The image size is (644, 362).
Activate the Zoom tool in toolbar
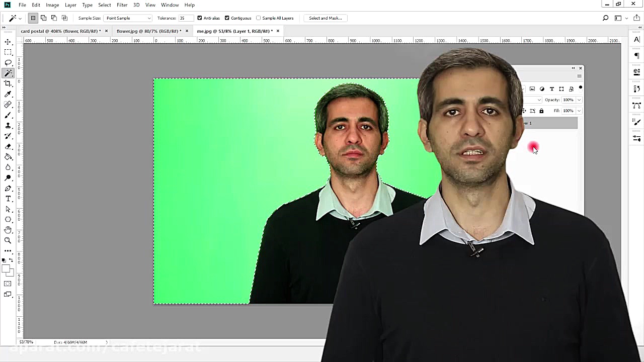(x=8, y=240)
